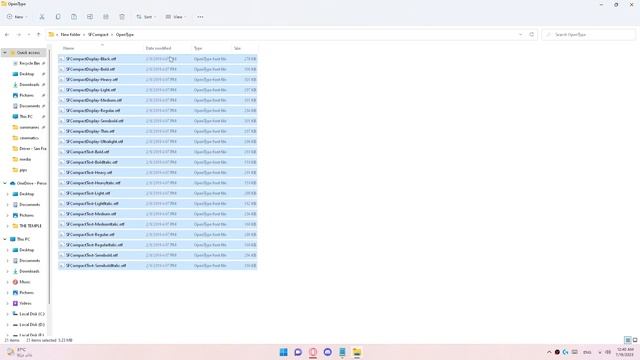Click the Share icon in toolbar
Viewport: 640px width, 360px height.
coord(106,17)
